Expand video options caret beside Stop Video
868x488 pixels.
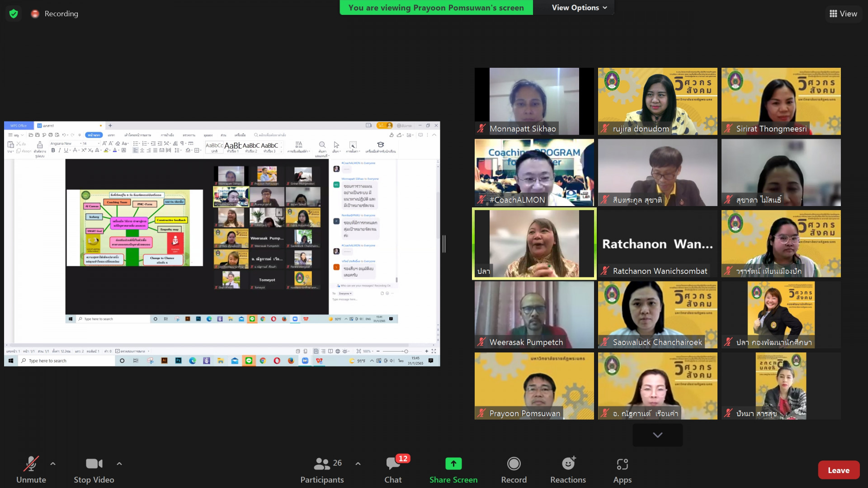click(x=119, y=464)
